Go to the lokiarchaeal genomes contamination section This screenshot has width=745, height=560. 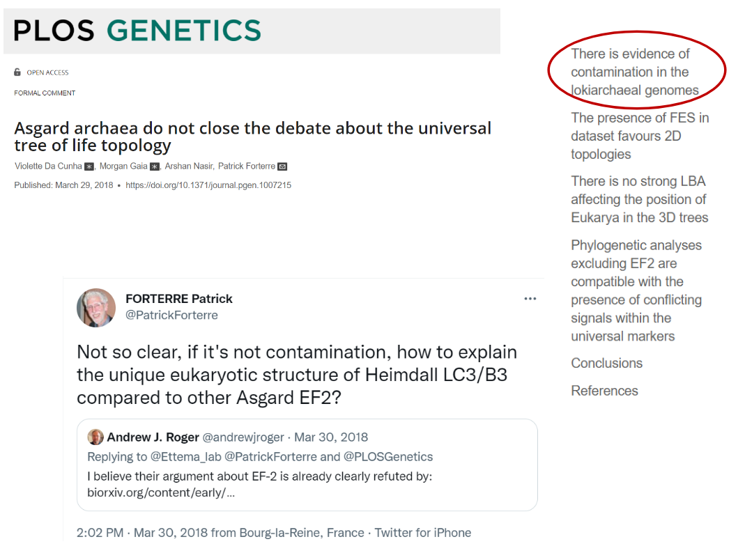click(x=634, y=72)
